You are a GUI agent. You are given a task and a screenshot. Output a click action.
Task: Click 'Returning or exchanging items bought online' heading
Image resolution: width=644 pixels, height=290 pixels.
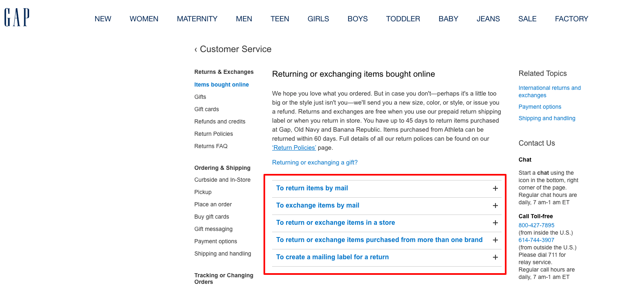click(x=353, y=74)
